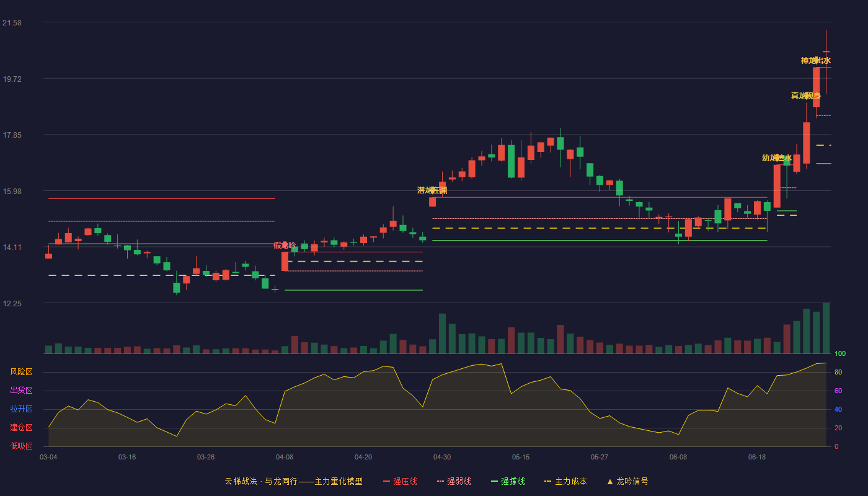
Task: Toggle the 云梯战法 · 与龙同行 legend item
Action: coord(293,481)
